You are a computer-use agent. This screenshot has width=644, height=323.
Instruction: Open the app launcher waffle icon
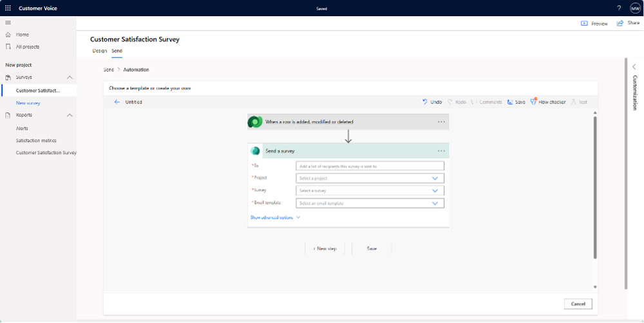click(8, 8)
